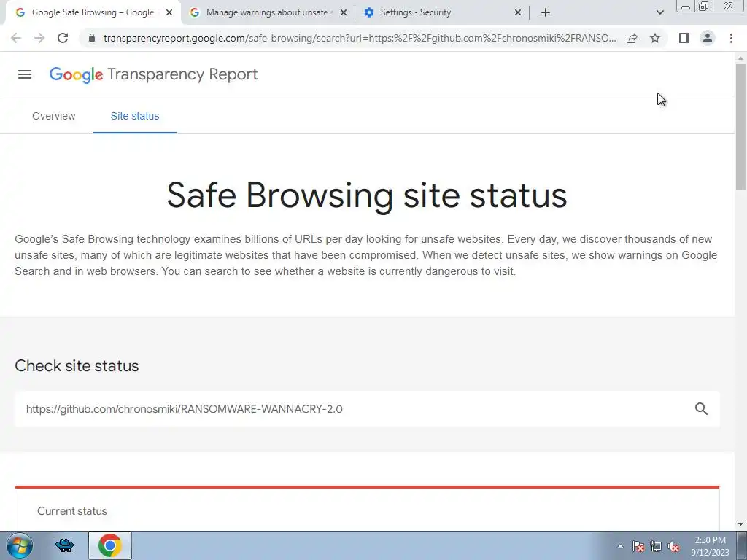The height and width of the screenshot is (560, 747).
Task: Click the Action Center flag tray icon
Action: (x=638, y=546)
